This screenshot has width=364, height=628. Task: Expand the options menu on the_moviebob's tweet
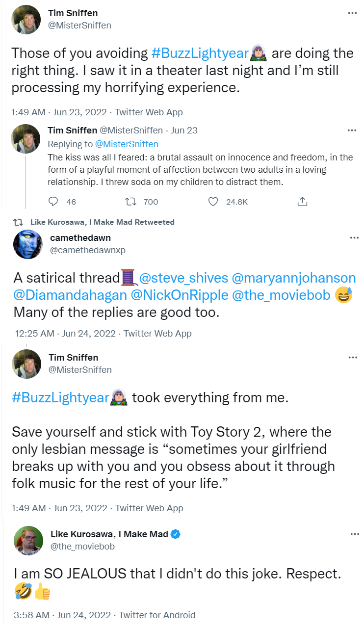(x=354, y=534)
